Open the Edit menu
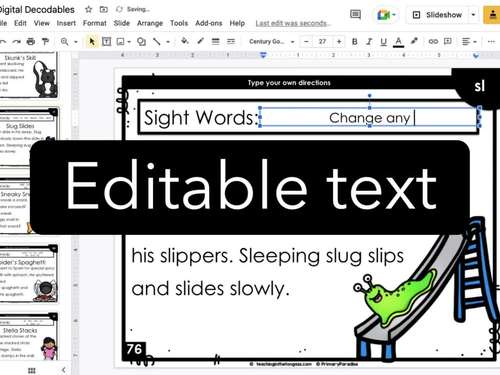The image size is (500, 375). (x=20, y=23)
